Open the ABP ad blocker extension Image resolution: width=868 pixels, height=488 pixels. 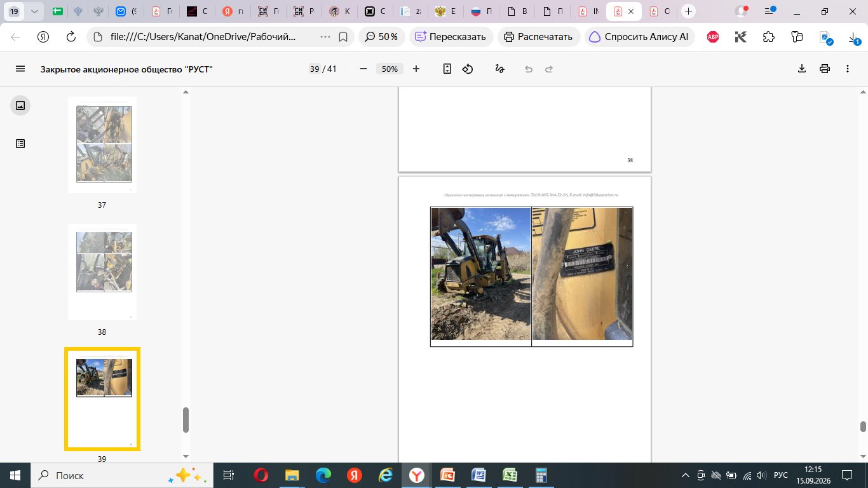(x=713, y=37)
